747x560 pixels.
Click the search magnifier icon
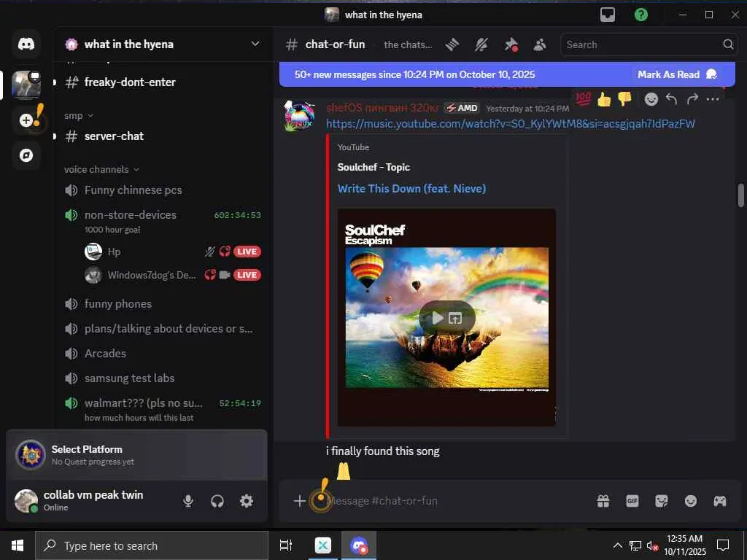tap(728, 44)
